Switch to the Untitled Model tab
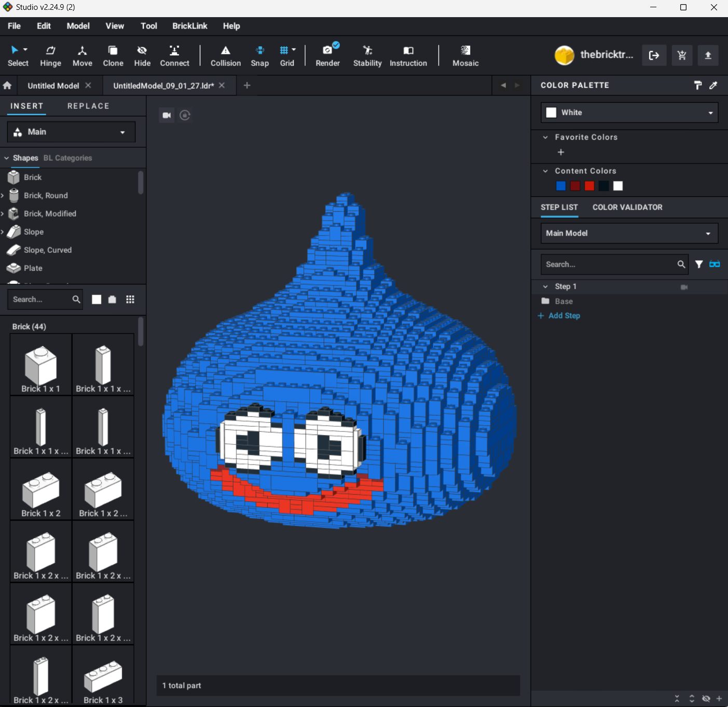Viewport: 728px width, 707px height. click(x=53, y=86)
